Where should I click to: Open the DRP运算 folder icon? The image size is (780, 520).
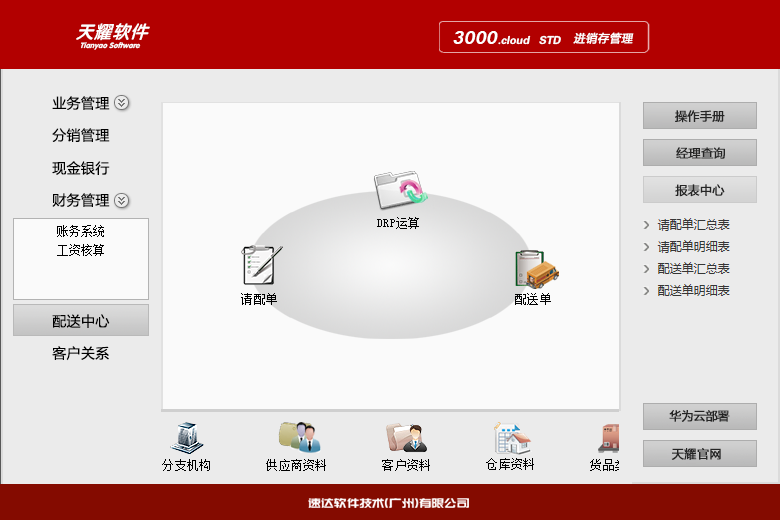tap(400, 191)
